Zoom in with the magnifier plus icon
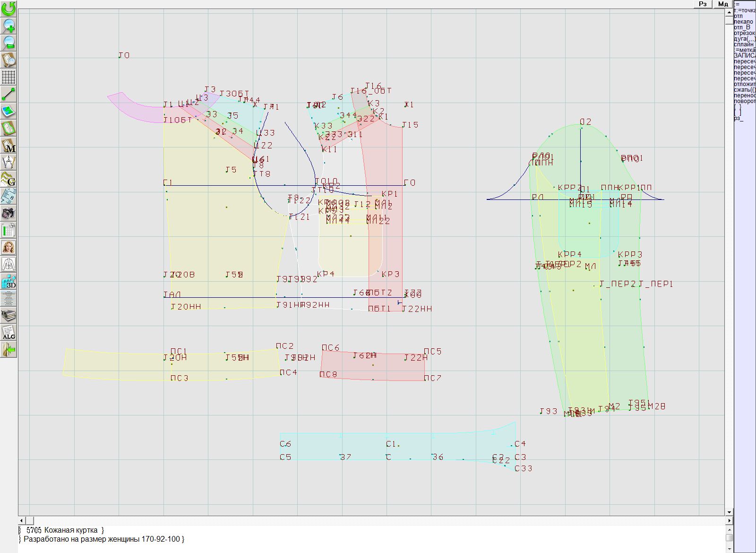 click(9, 26)
